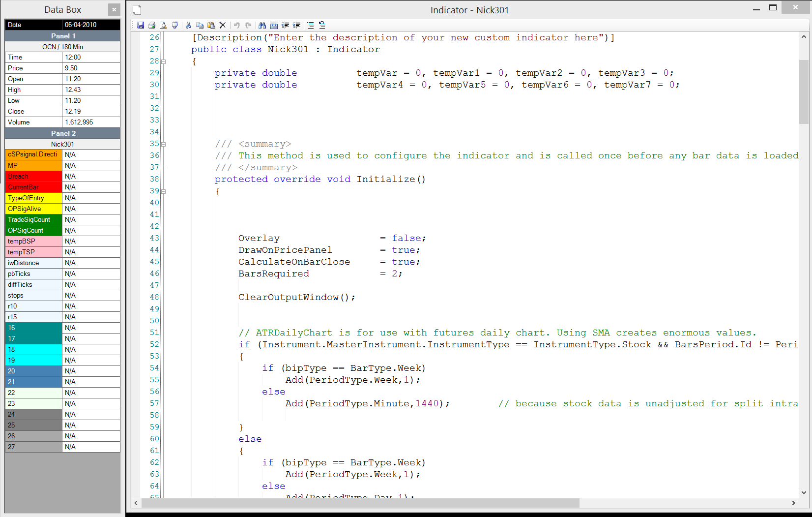
Task: Click the toolbar icon right of print preview
Action: [x=174, y=25]
